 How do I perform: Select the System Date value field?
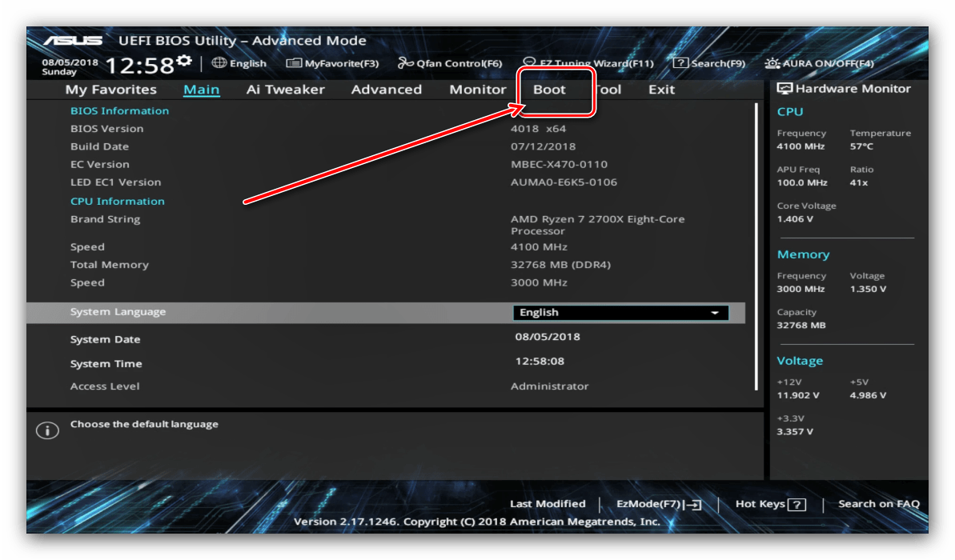(548, 337)
